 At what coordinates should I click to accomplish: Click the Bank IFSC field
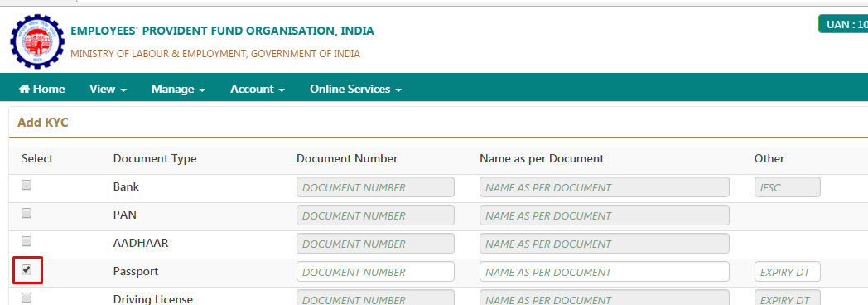(x=787, y=187)
